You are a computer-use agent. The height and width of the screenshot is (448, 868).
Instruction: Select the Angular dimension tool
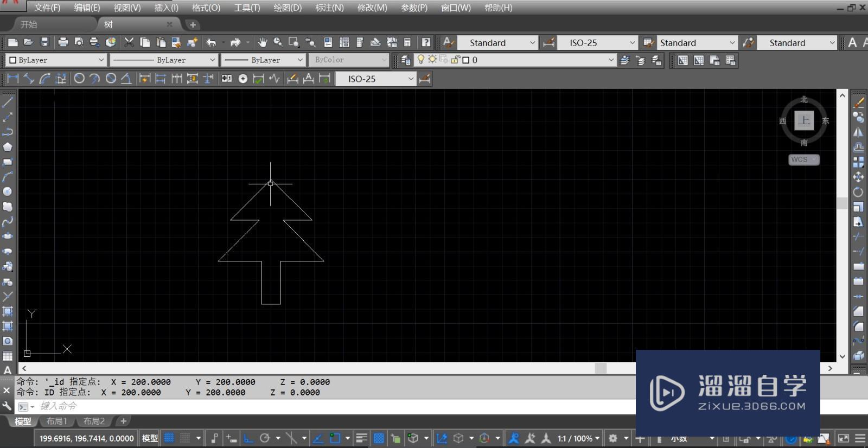[126, 79]
